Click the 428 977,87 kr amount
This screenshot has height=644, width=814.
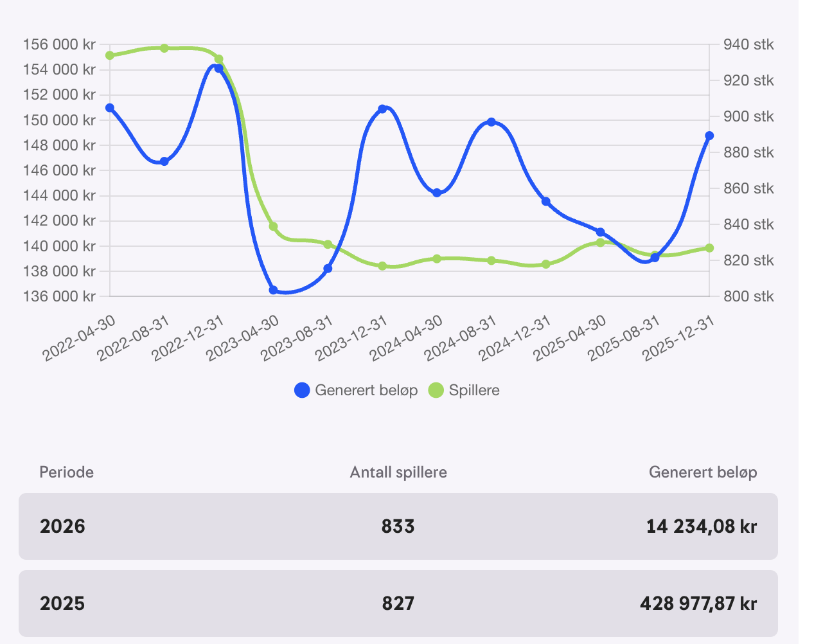698,604
